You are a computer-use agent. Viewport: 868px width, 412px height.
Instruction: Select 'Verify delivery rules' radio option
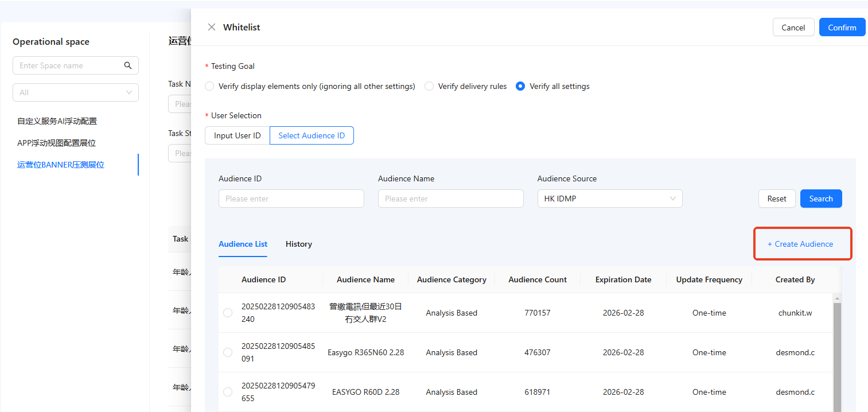429,86
